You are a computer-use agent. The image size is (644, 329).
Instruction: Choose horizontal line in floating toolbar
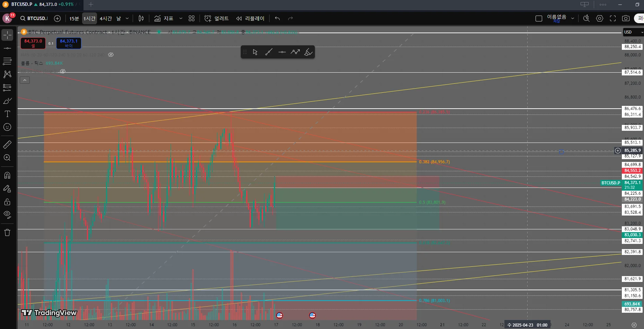pos(282,52)
